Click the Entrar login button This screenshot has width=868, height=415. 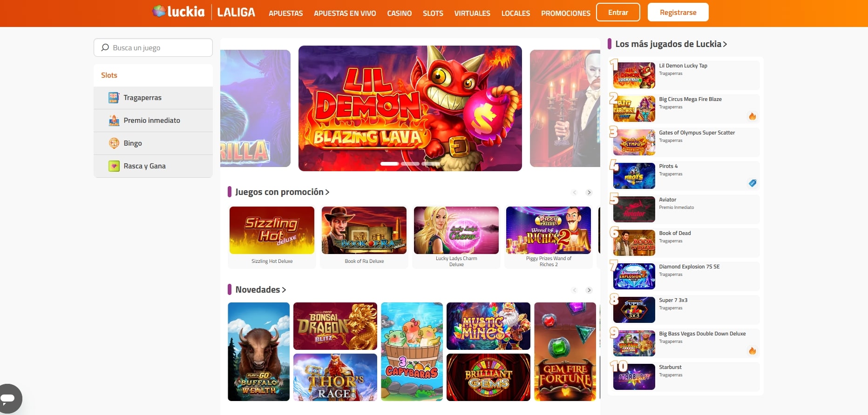618,13
